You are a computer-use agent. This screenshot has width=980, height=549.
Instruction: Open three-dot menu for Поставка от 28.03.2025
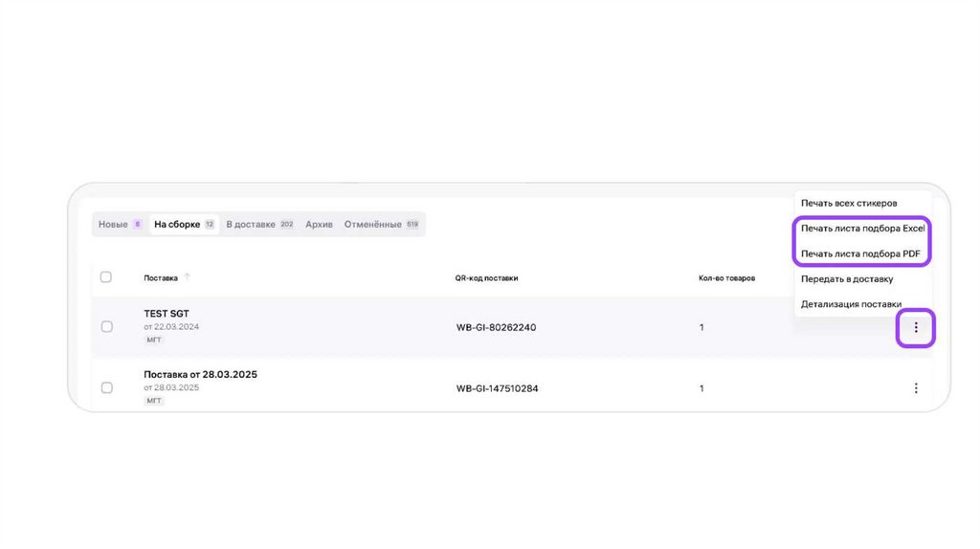(x=916, y=388)
